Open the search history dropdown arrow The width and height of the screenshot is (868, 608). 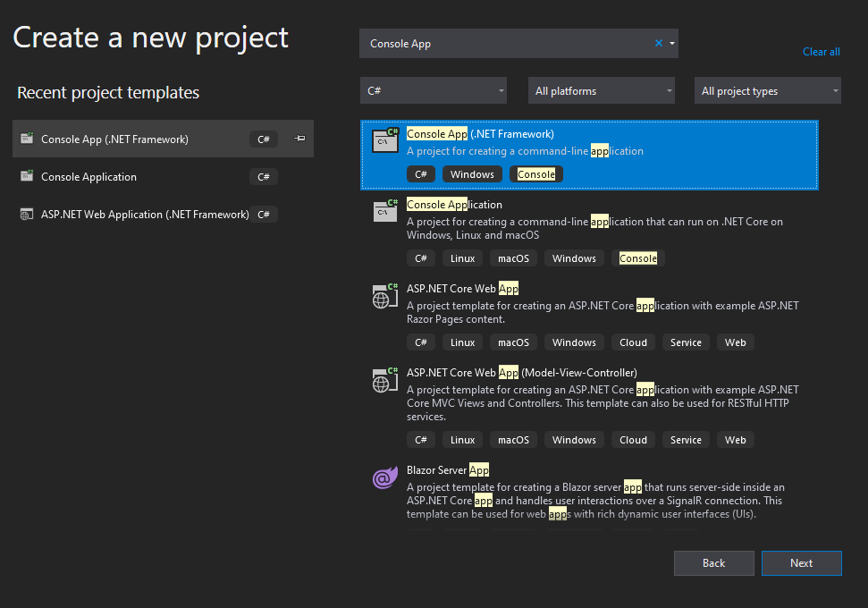[x=672, y=43]
